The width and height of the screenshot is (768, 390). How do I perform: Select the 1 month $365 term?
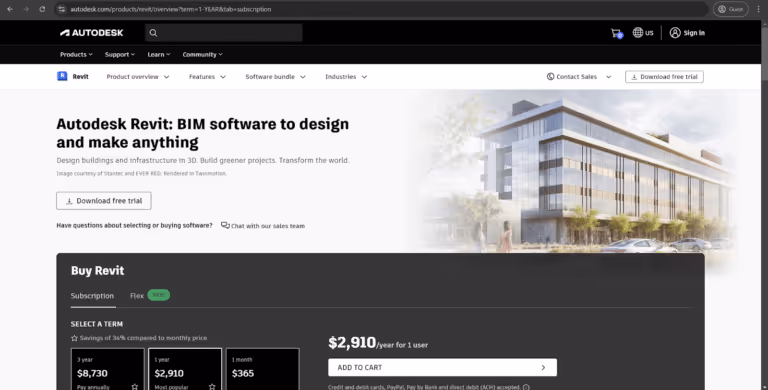(x=263, y=369)
